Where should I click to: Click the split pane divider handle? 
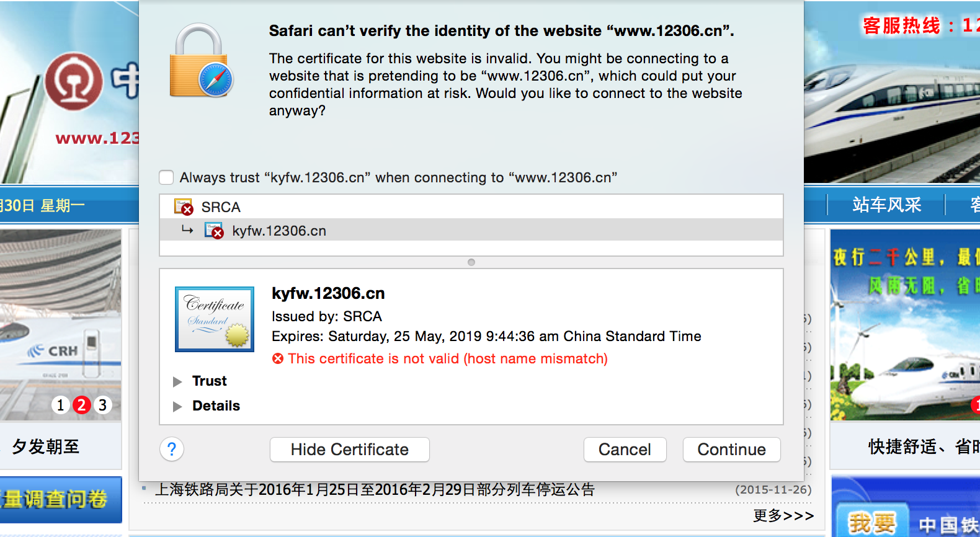471,262
